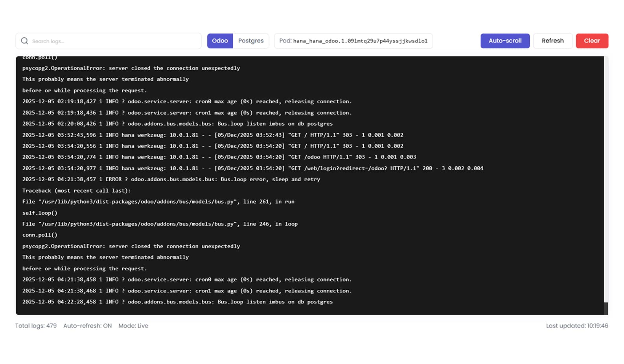Viewport: 624px width, 364px height.
Task: Click the Last updated timestamp
Action: (x=577, y=326)
